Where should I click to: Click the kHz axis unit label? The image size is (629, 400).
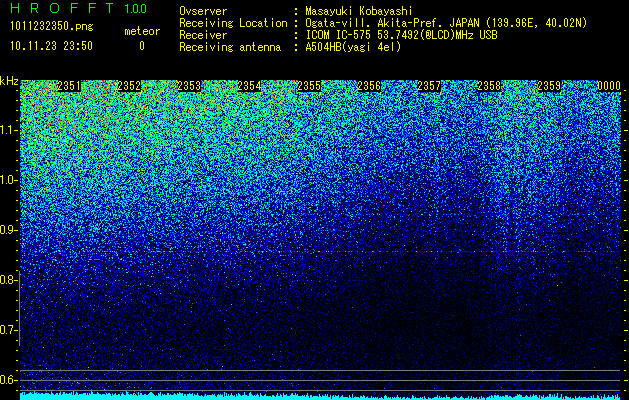click(9, 81)
